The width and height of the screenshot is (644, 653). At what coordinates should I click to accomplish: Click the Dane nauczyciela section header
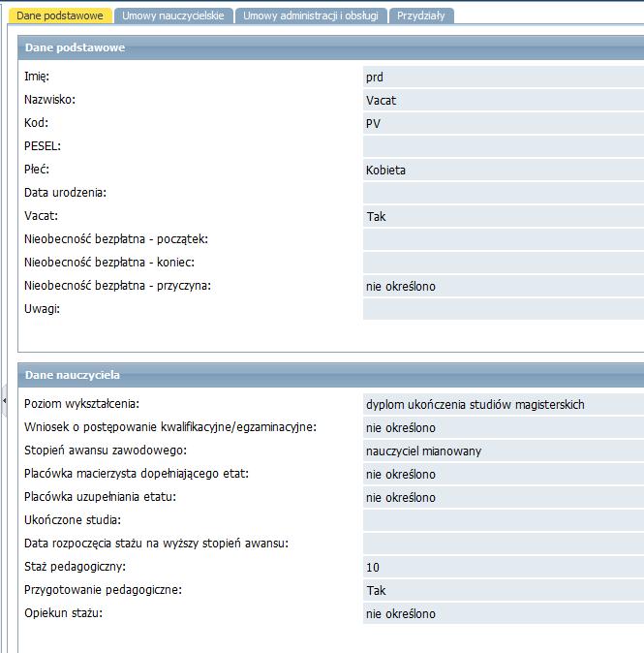331,375
